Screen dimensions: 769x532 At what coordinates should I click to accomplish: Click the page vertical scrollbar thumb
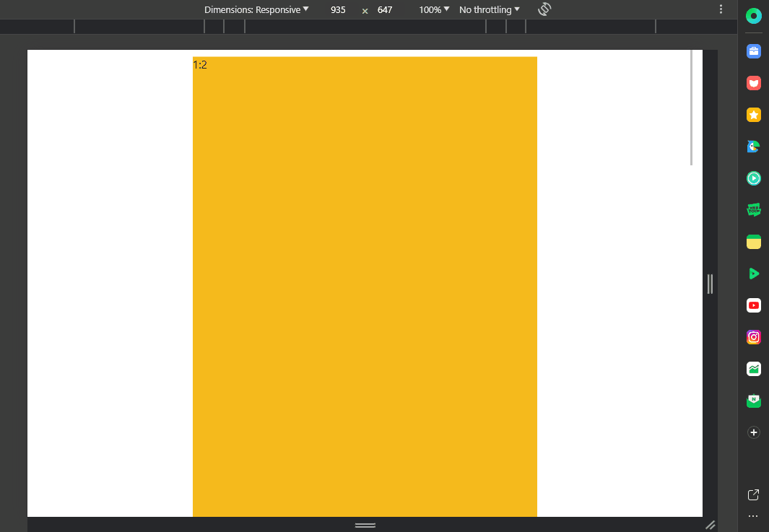(x=691, y=108)
